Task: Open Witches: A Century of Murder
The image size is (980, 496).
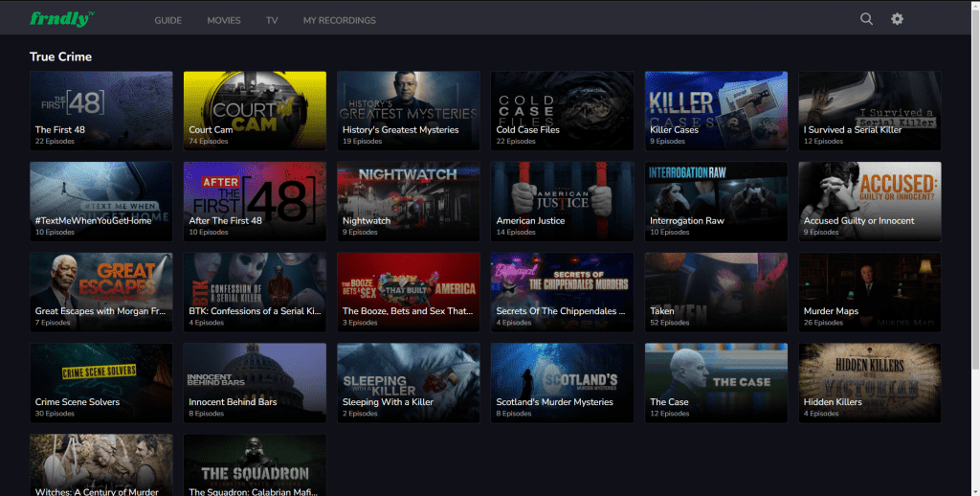Action: 101,464
